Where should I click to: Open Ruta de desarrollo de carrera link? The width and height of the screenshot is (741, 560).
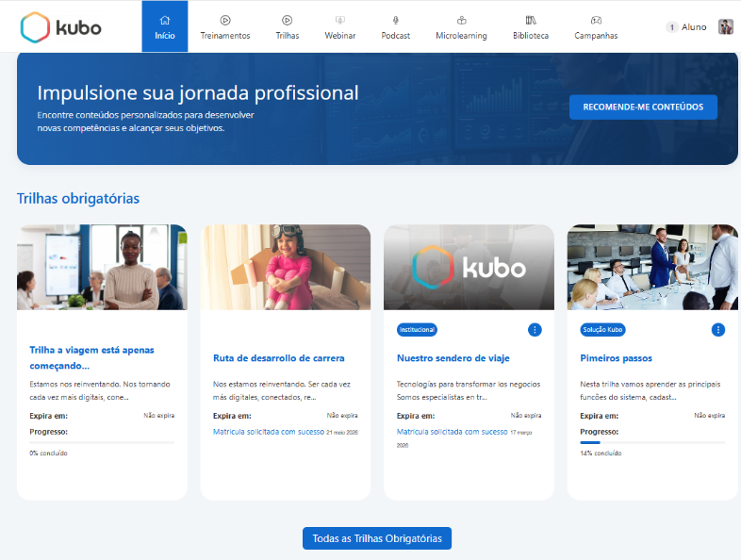tap(279, 358)
